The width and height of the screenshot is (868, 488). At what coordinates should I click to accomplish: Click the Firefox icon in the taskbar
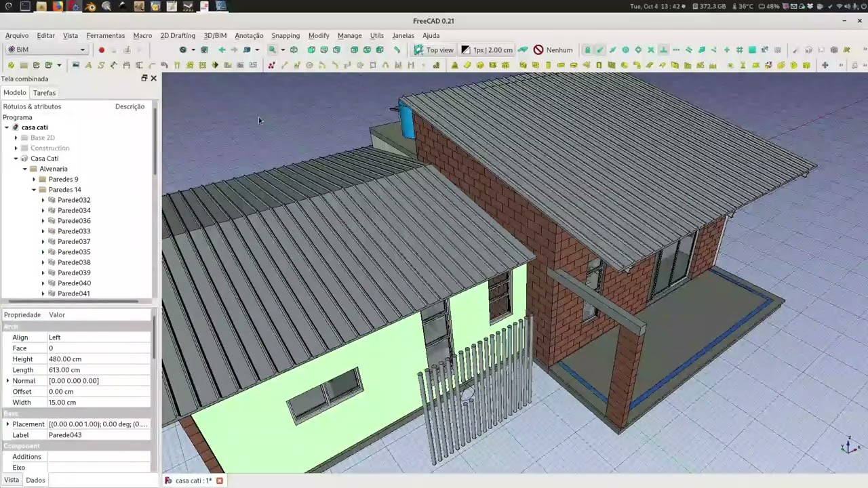click(58, 6)
